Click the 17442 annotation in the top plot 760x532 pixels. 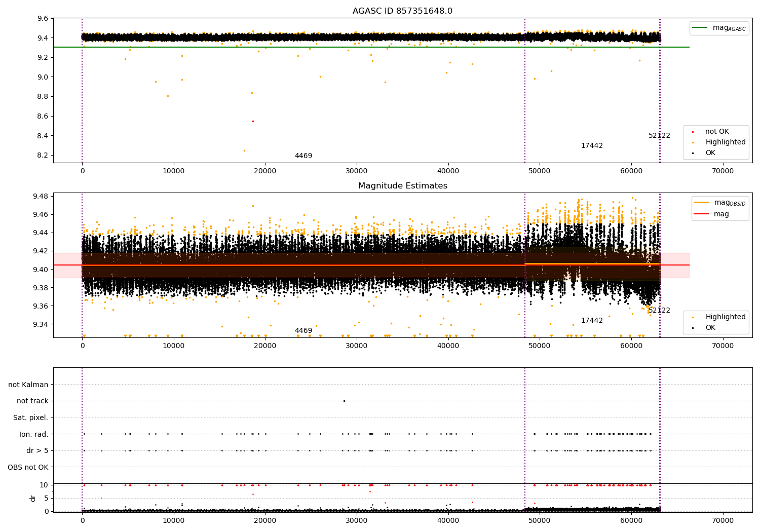tap(592, 146)
